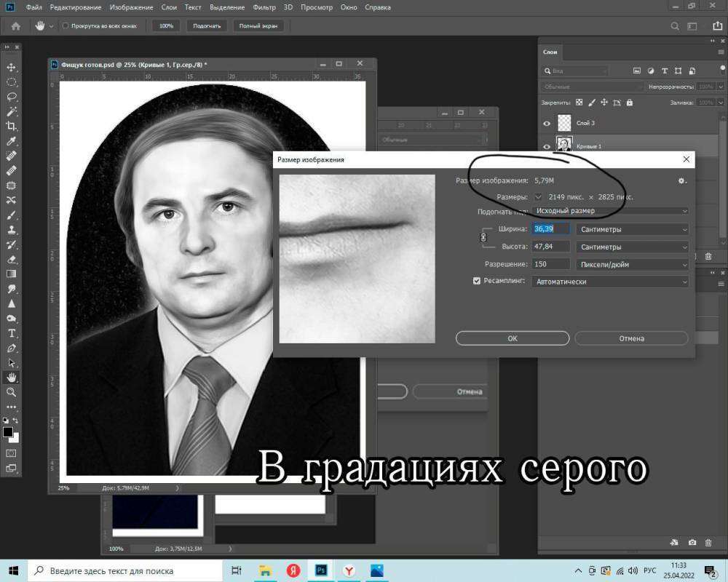Expand the Пиксели/дюйм resolution dropdown
The image size is (728, 582).
[x=633, y=264]
